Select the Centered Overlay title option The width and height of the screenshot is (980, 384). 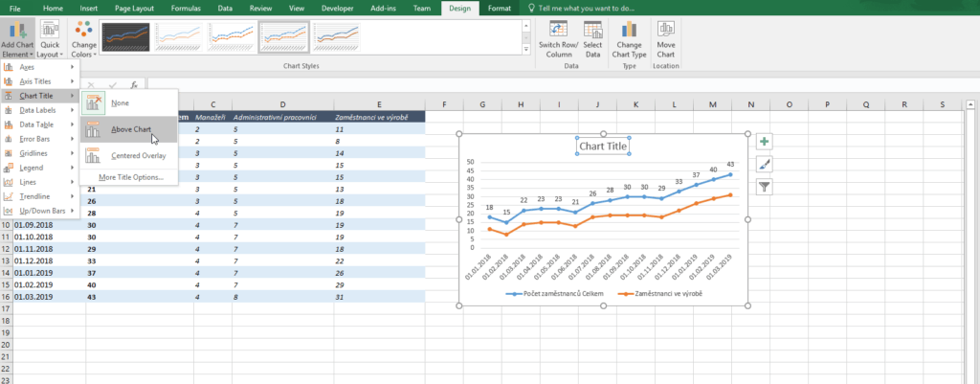pos(139,155)
